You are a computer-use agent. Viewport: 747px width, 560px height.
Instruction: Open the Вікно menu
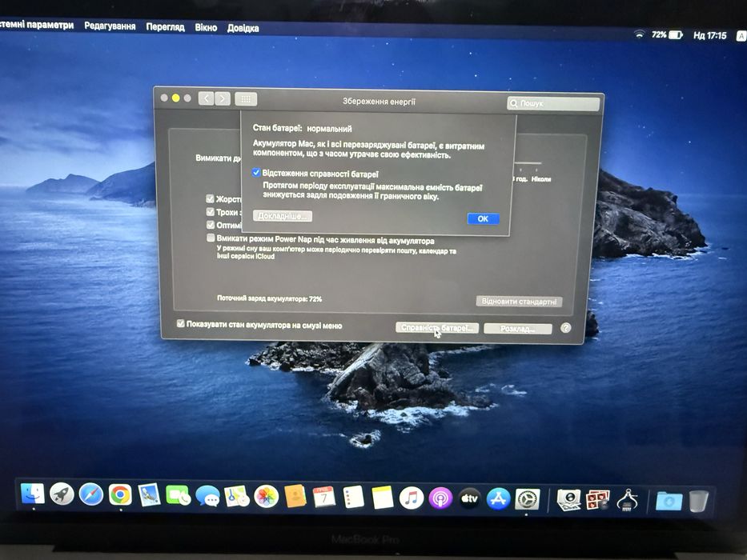click(x=206, y=28)
